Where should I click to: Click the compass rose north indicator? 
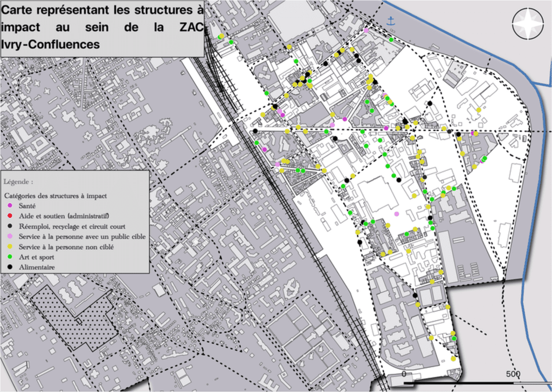pyautogui.click(x=527, y=25)
